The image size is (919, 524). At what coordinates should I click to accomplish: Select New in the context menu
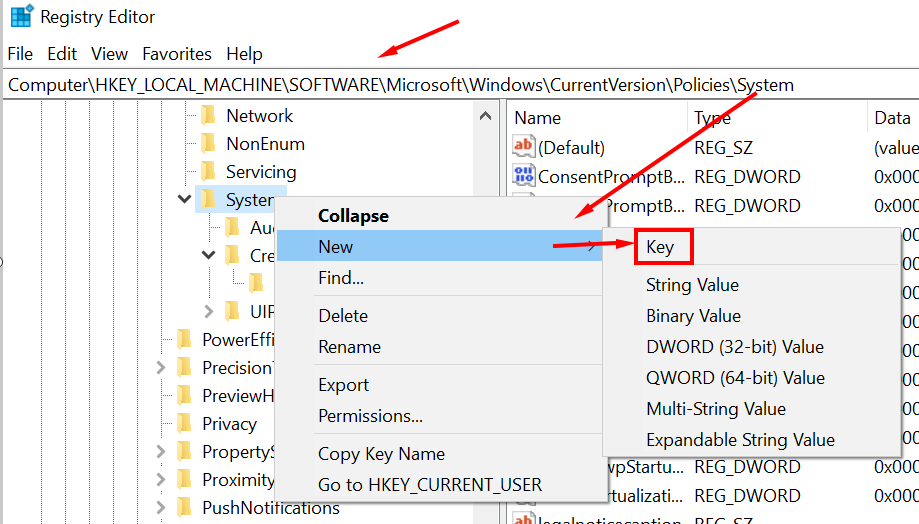(x=440, y=246)
